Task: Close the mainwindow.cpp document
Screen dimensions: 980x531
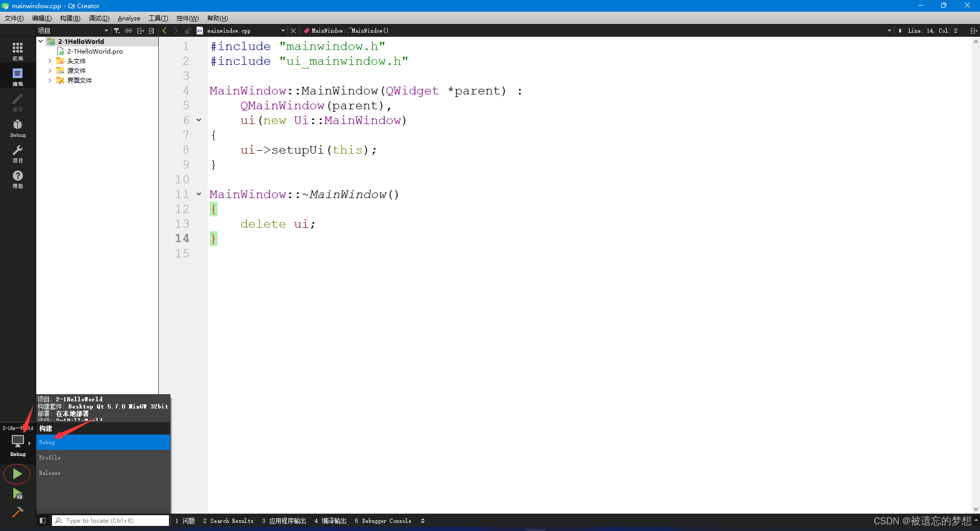Action: point(293,31)
